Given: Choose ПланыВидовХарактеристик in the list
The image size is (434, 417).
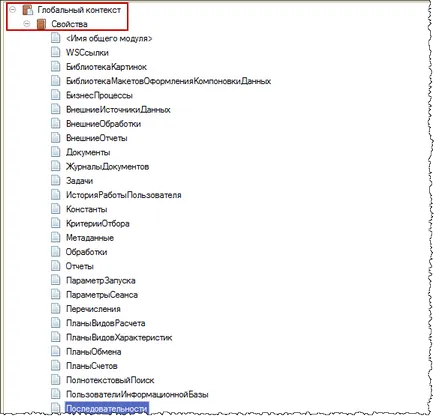Looking at the screenshot, I should point(119,337).
